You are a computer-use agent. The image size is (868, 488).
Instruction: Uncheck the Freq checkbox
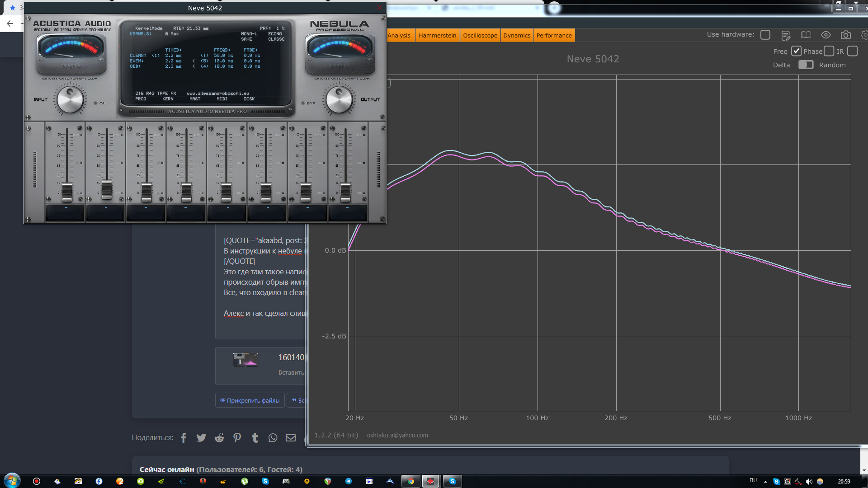796,51
